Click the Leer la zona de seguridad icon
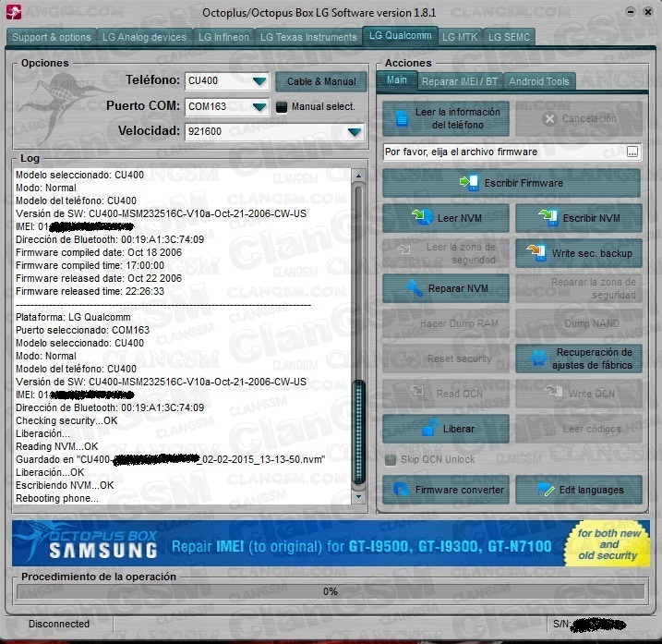The width and height of the screenshot is (662, 644). click(404, 249)
